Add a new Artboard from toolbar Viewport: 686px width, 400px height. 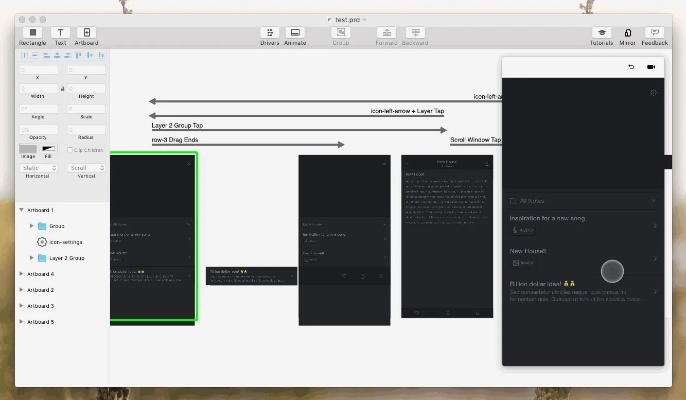[86, 33]
